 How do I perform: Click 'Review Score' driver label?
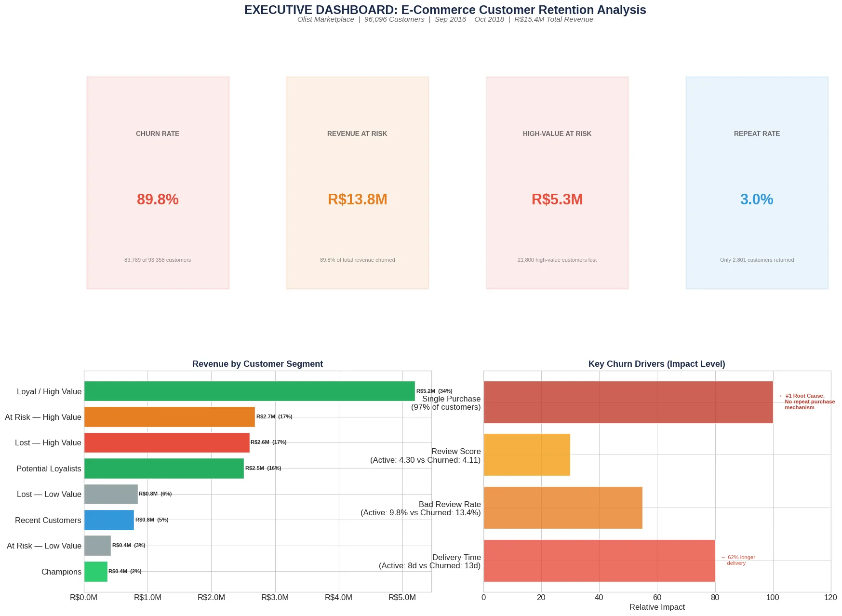pos(426,455)
